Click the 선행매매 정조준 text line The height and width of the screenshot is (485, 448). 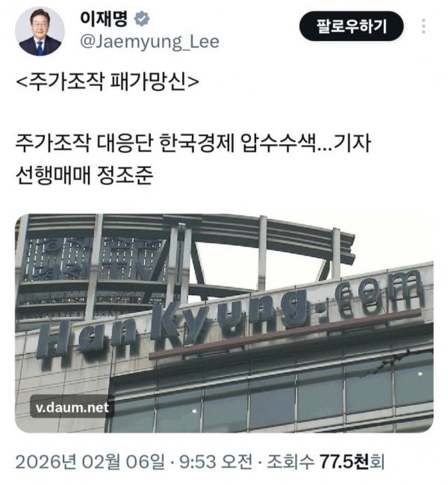84,176
